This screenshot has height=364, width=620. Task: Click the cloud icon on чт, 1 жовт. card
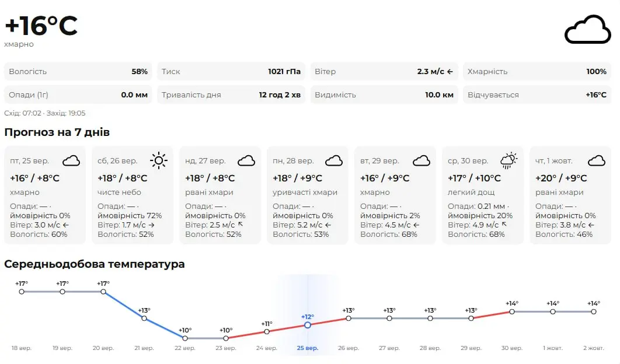point(597,161)
